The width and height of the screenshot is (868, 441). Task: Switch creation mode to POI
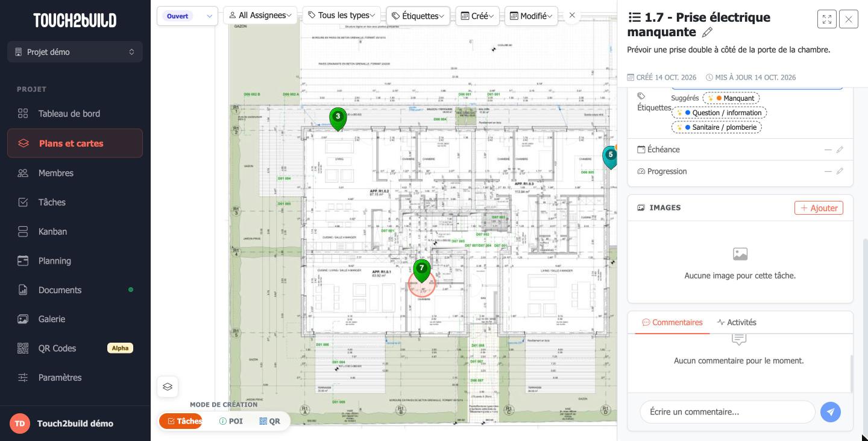[x=231, y=421]
